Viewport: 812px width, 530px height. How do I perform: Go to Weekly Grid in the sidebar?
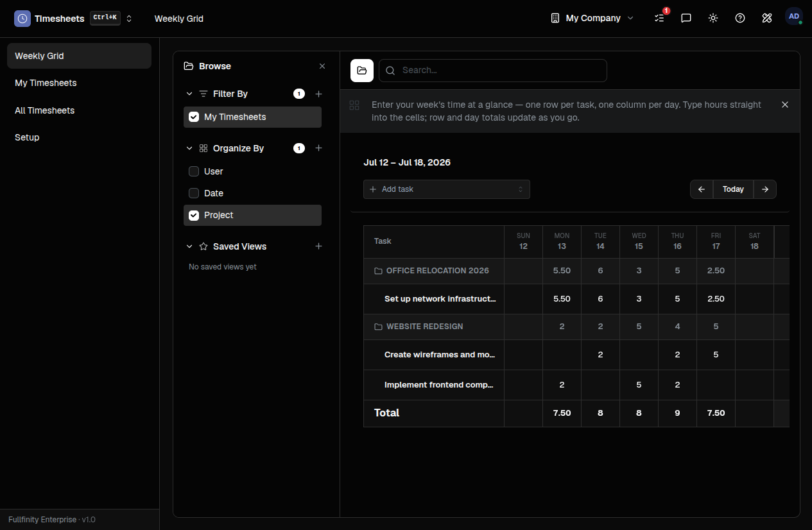(79, 56)
